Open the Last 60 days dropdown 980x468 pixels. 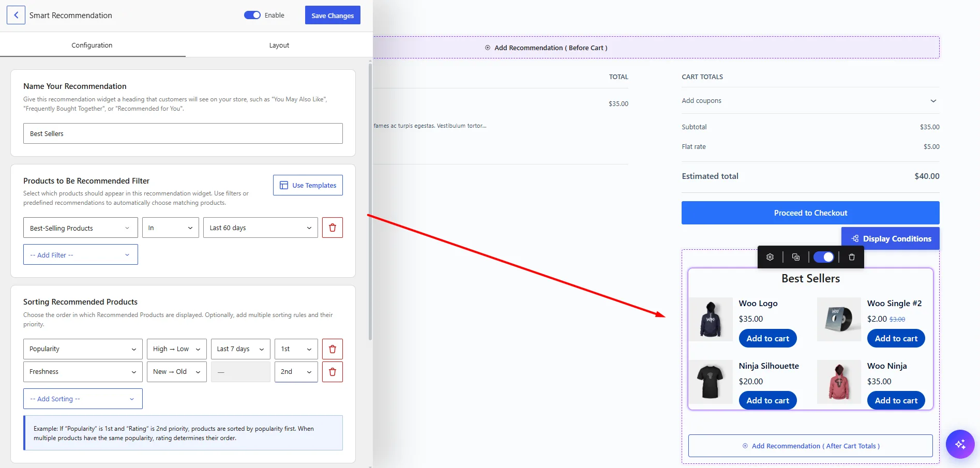click(261, 228)
